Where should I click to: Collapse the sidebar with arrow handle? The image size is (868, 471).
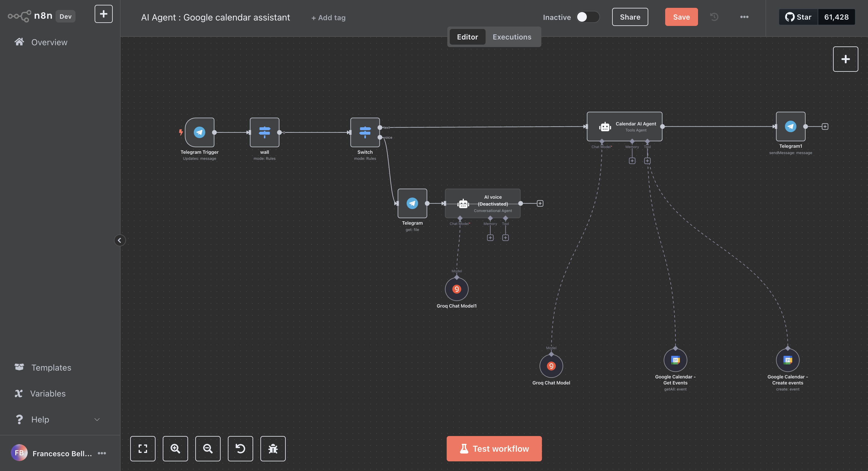pos(120,240)
